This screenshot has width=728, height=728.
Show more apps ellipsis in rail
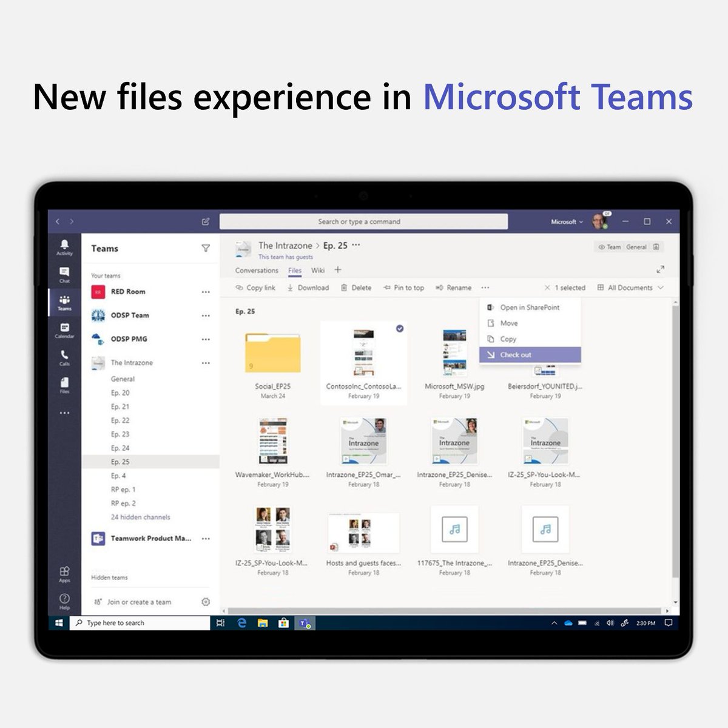[64, 413]
